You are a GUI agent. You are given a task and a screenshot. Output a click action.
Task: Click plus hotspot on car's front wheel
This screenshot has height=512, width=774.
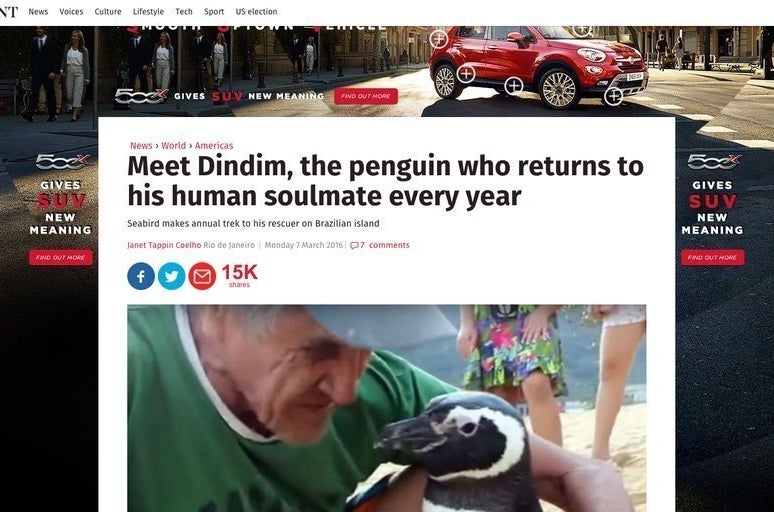614,96
